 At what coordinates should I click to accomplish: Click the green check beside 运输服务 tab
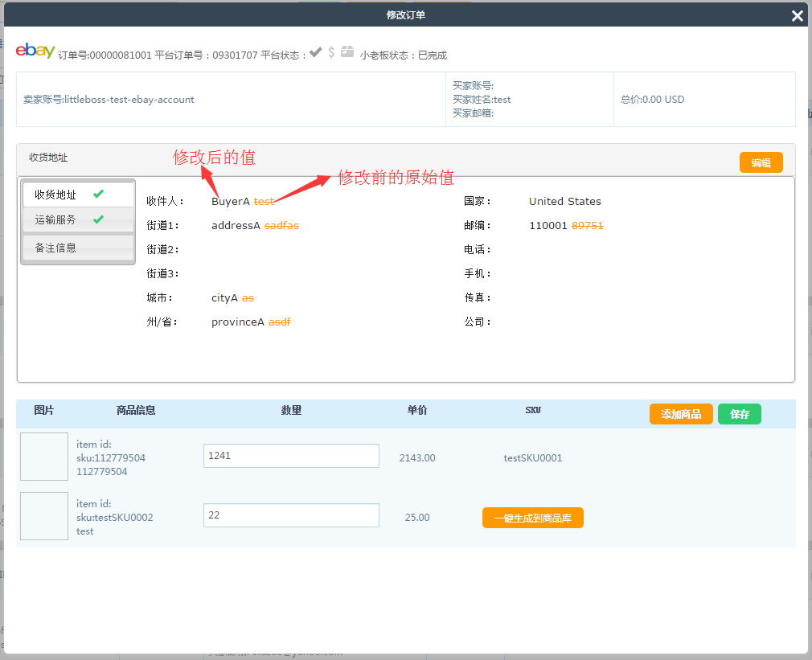(x=98, y=219)
